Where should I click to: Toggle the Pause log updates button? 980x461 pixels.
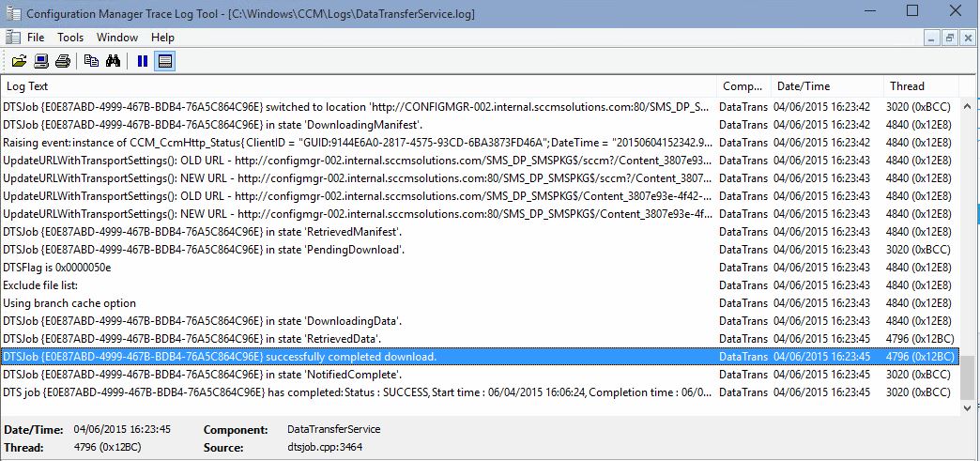(x=143, y=62)
